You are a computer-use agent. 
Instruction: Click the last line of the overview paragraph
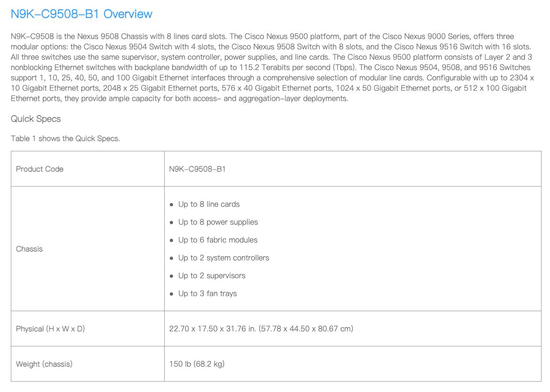tap(179, 99)
